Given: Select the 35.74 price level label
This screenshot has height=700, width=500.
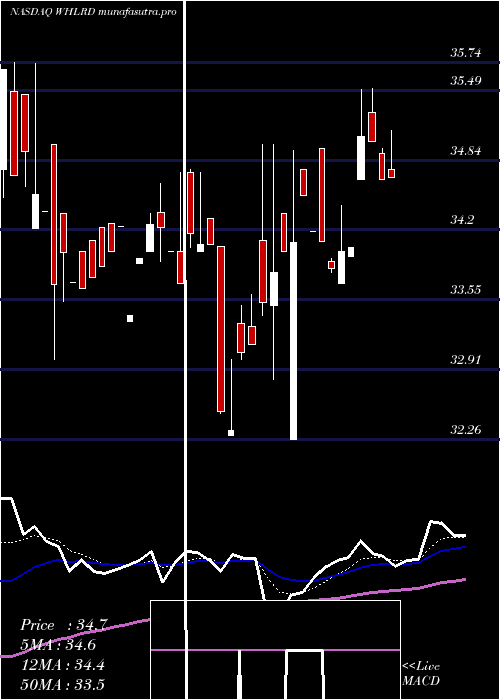Looking at the screenshot, I should [466, 53].
